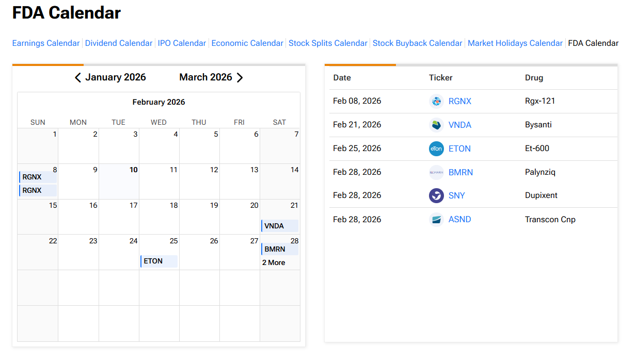
Task: Click the Drug column header
Action: (534, 77)
